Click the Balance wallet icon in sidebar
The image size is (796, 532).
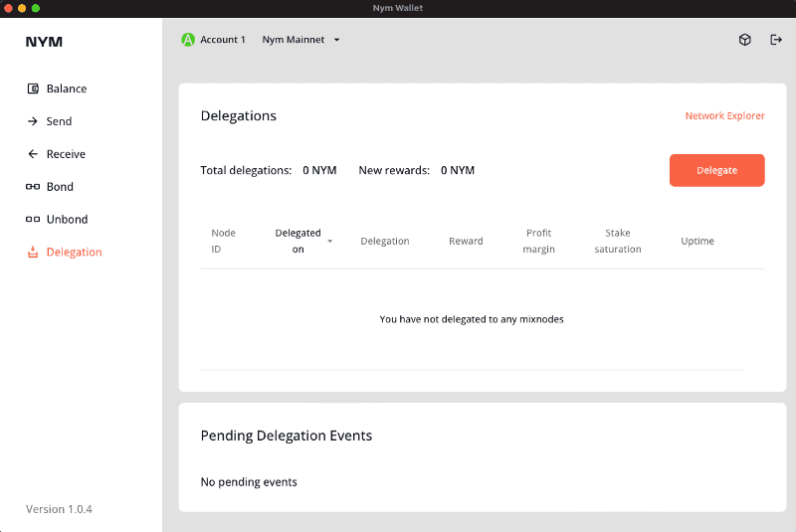(x=33, y=89)
